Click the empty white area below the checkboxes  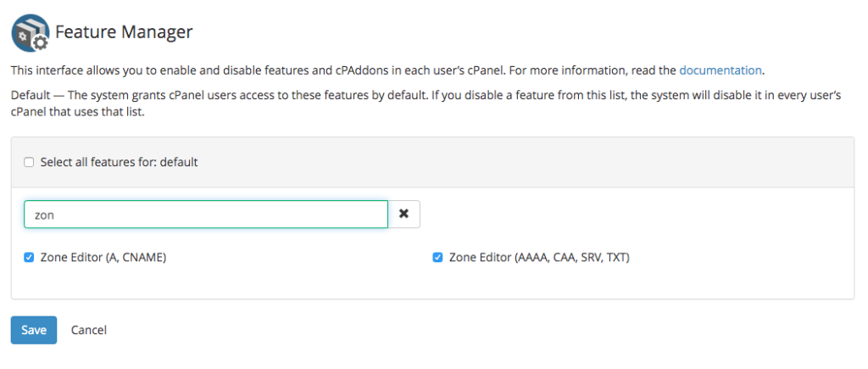coord(424,284)
